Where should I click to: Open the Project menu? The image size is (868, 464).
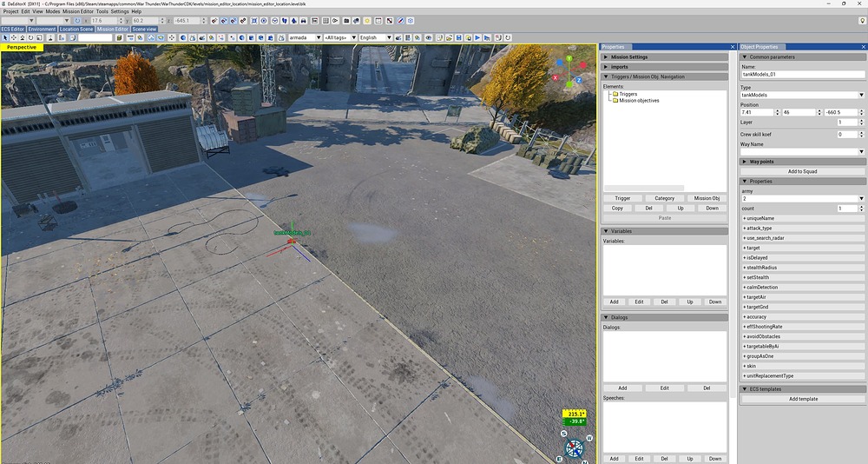pyautogui.click(x=10, y=11)
